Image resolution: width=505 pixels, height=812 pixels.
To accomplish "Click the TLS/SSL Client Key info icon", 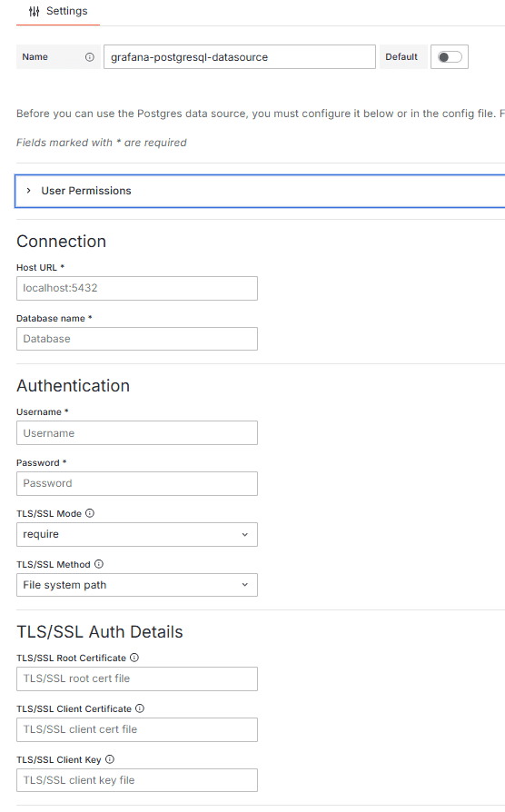I will tap(110, 759).
